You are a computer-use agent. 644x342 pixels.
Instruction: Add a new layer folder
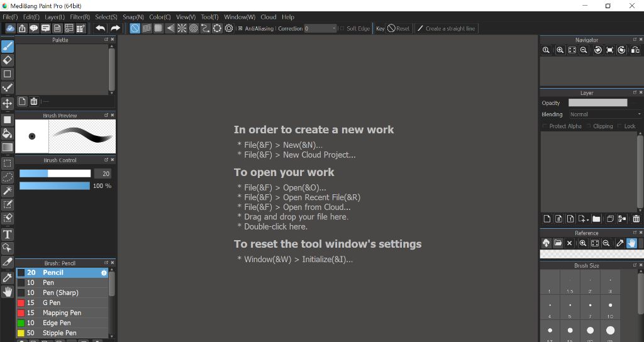click(596, 219)
